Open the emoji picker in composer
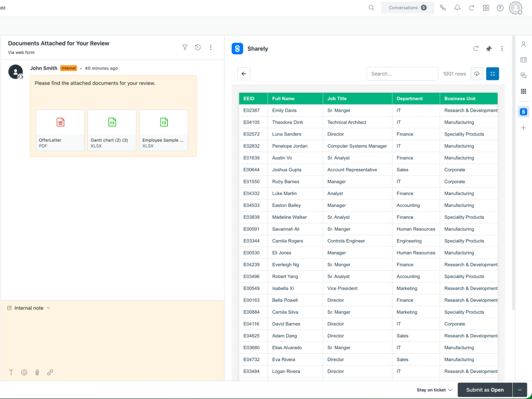This screenshot has height=399, width=532. (24, 373)
